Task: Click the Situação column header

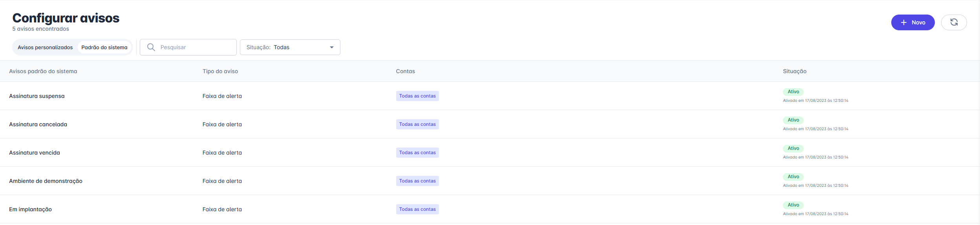Action: point(794,71)
